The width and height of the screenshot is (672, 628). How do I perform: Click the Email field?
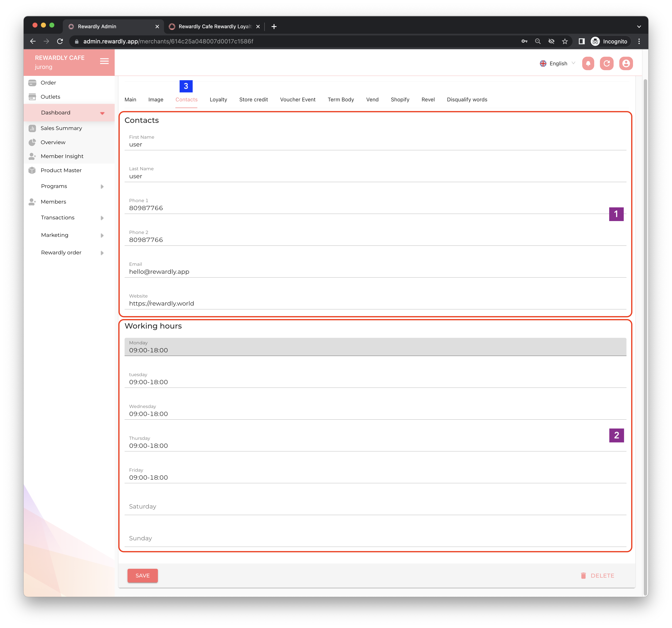click(375, 268)
